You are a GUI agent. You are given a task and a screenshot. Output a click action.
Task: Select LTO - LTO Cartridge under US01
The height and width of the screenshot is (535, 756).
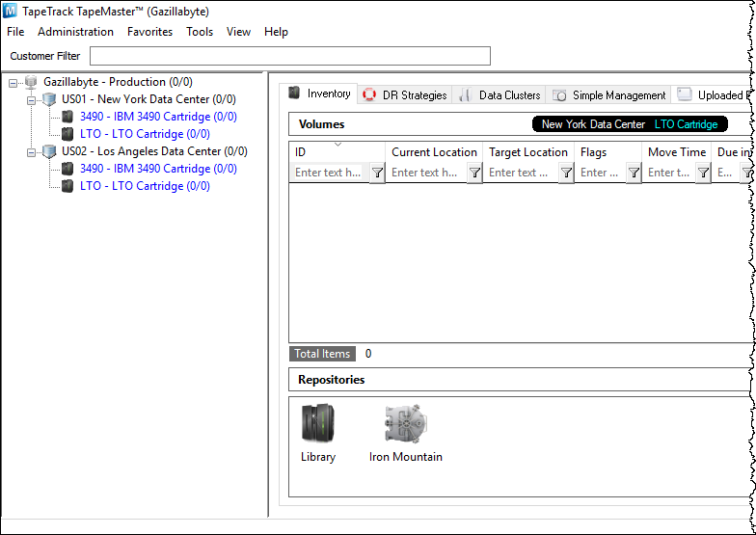tap(145, 134)
